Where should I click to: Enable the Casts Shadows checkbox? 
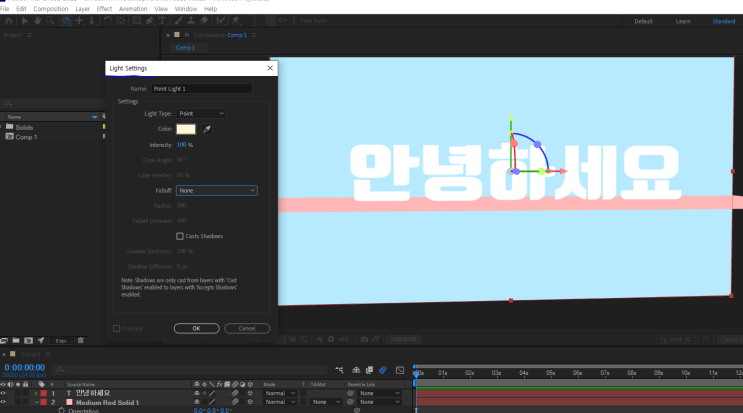pyautogui.click(x=180, y=236)
